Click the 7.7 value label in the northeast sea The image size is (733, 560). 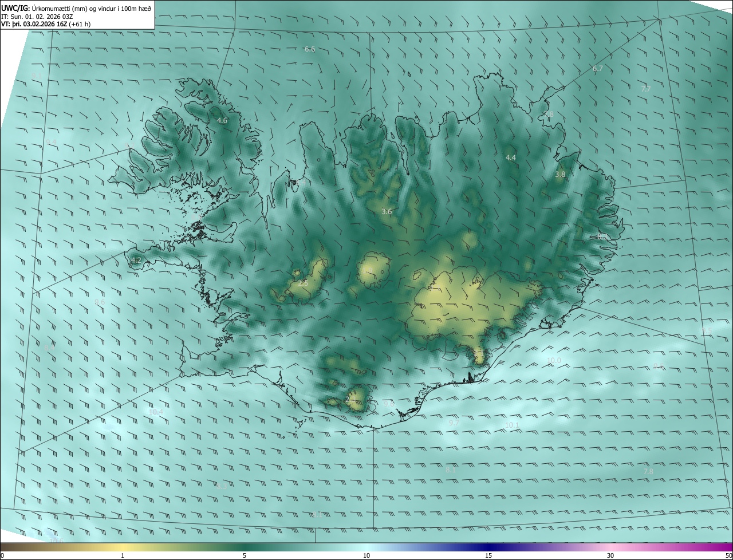click(x=645, y=89)
